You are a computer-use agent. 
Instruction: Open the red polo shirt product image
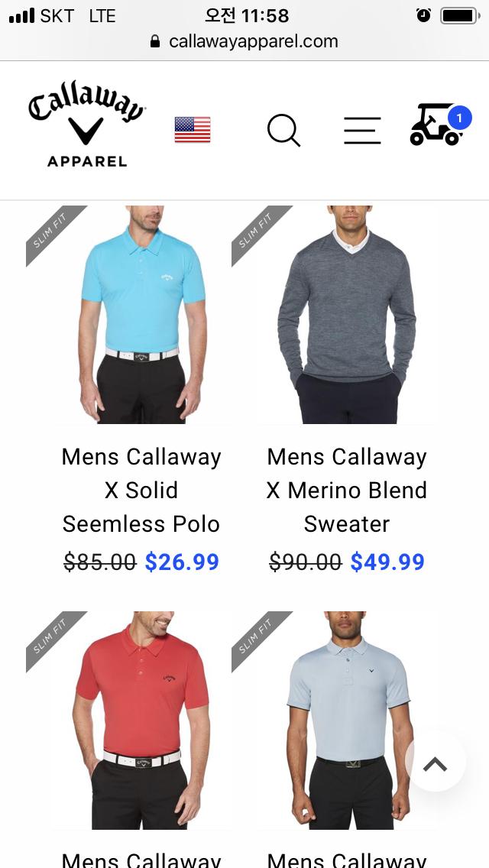pos(141,721)
